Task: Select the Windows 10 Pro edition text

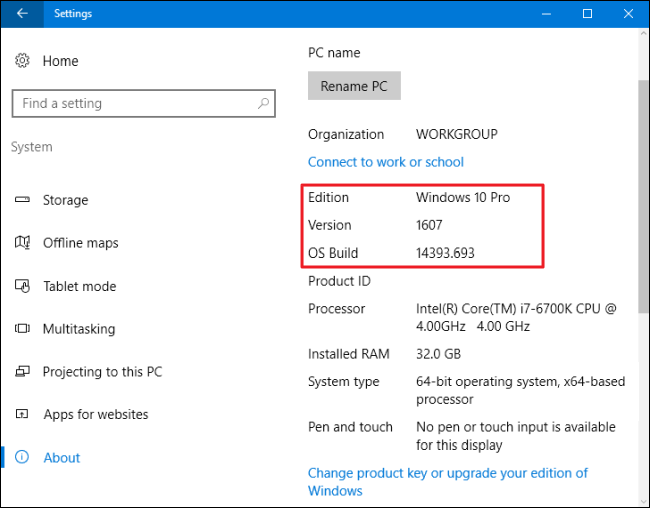Action: (x=463, y=197)
